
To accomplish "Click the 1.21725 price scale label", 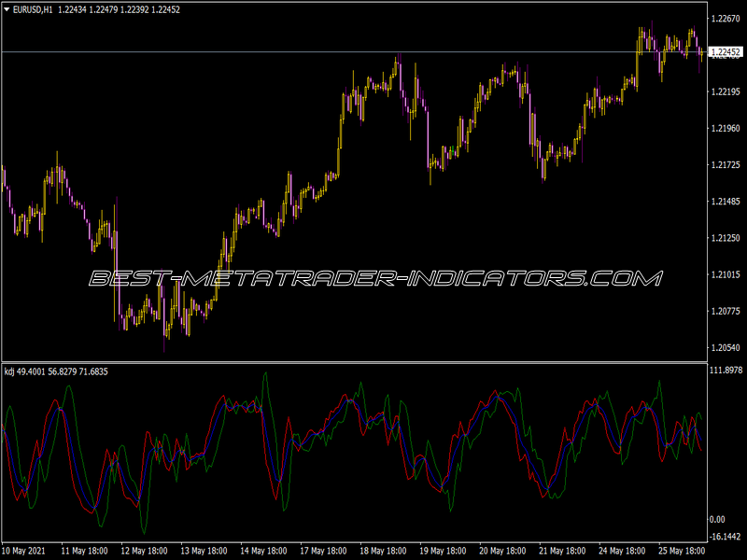I will click(x=726, y=165).
